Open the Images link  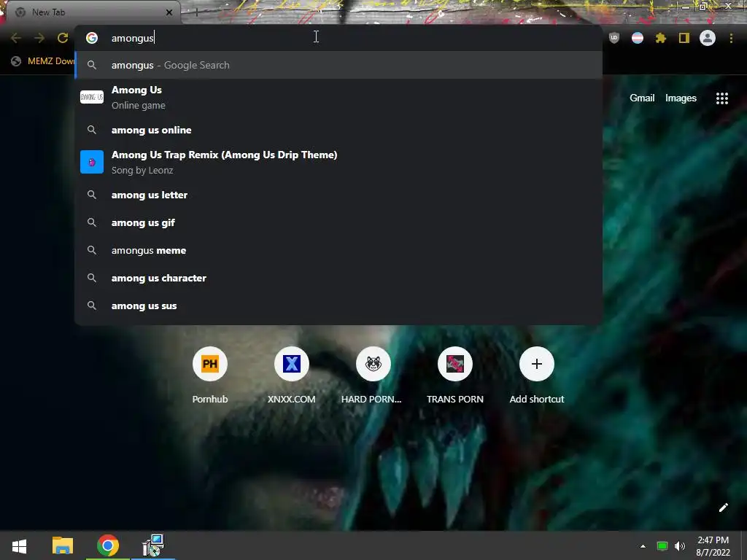click(681, 98)
